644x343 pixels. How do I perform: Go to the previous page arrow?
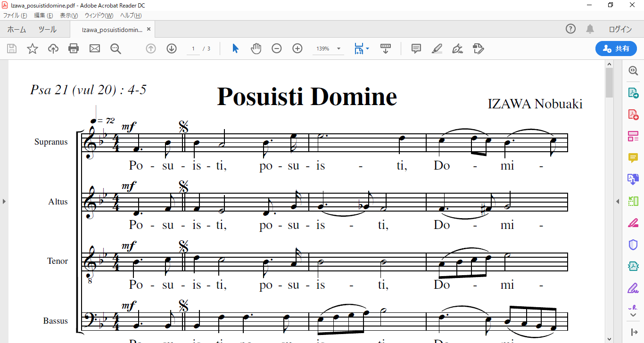(151, 49)
